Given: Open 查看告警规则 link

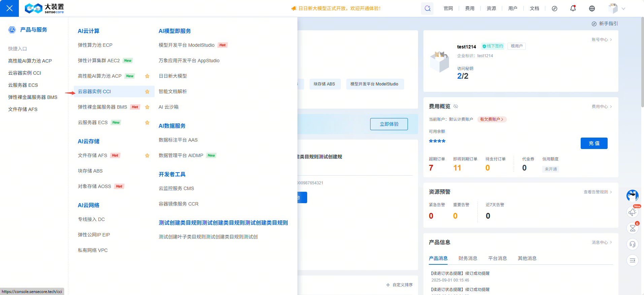Looking at the screenshot, I should coord(598,192).
